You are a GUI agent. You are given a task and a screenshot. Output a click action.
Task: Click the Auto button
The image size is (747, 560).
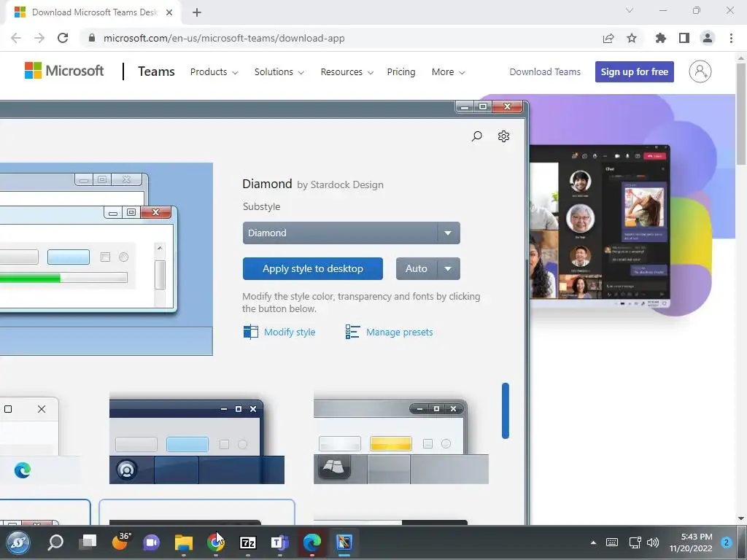(417, 268)
